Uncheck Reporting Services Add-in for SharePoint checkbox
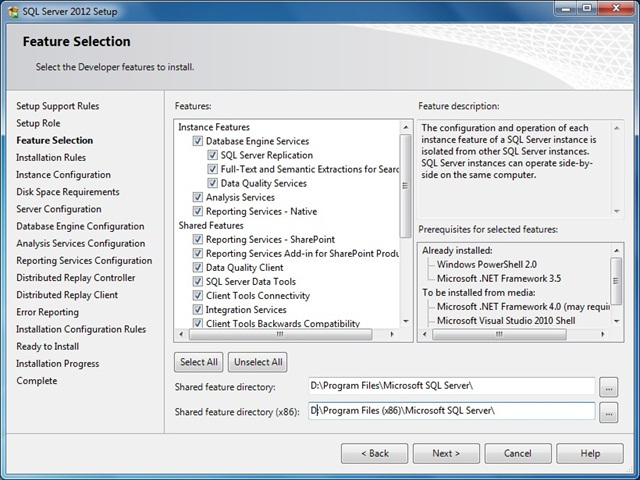This screenshot has width=640, height=480. (198, 253)
